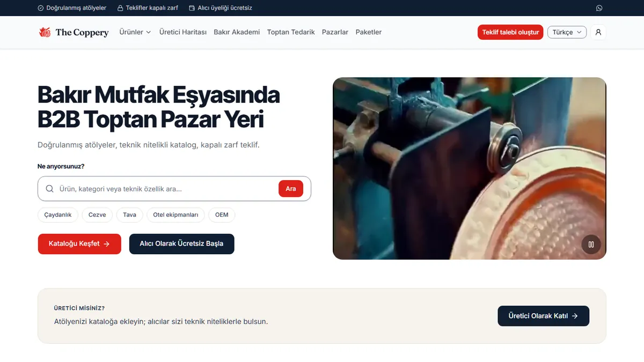Click "Teklifler kapalı zarf" text

point(152,8)
